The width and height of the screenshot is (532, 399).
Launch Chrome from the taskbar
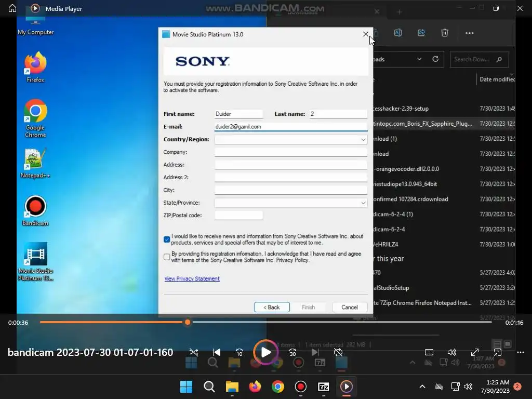[277, 387]
